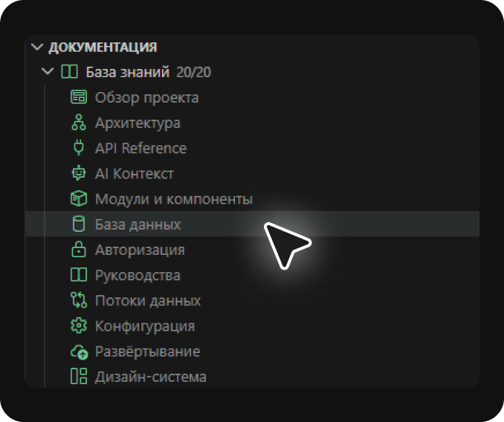The width and height of the screenshot is (504, 422).
Task: Click the База данных cylinder icon
Action: point(78,224)
